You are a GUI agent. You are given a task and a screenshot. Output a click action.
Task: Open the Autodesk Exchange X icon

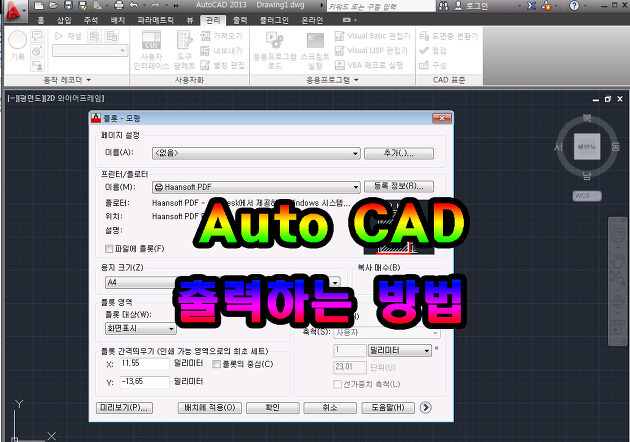point(532,6)
